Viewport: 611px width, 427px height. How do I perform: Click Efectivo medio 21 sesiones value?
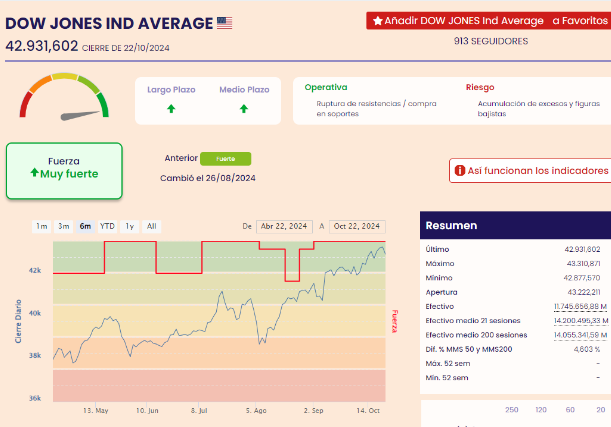coord(581,321)
